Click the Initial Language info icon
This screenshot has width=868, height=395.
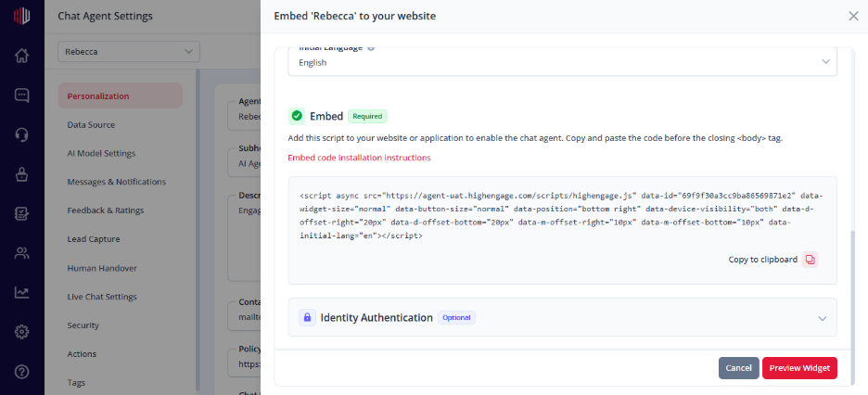[371, 47]
